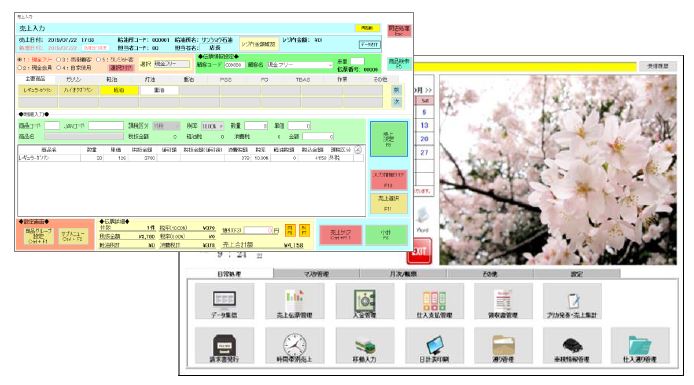
Task: Click the green 売上決定 F9 button
Action: (389, 139)
